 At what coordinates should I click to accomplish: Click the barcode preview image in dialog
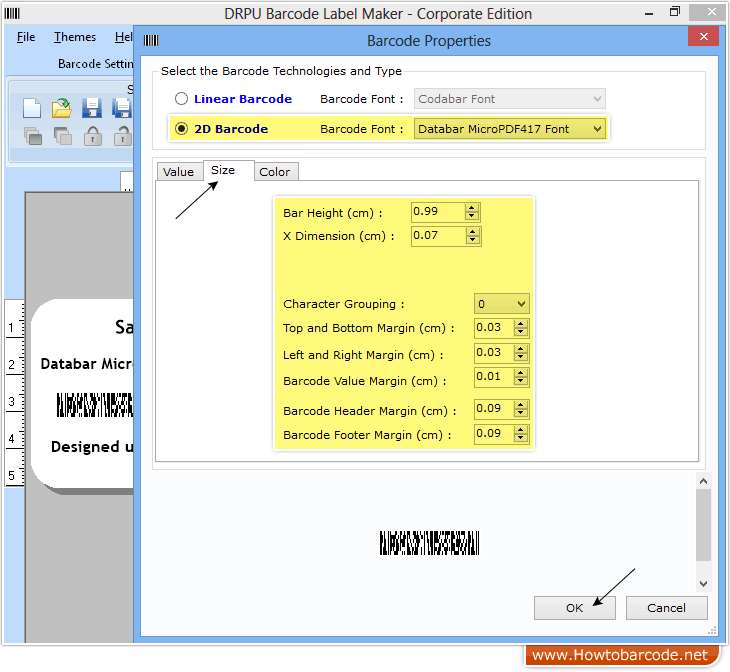tap(429, 543)
